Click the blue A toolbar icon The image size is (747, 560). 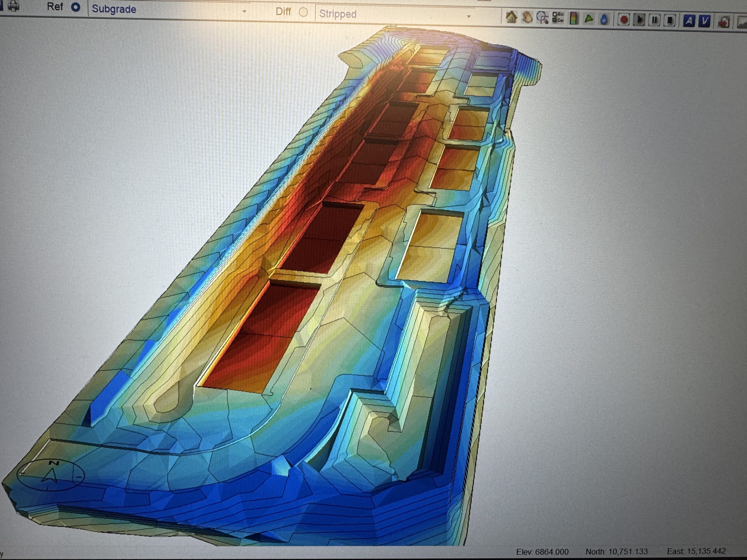tap(689, 21)
